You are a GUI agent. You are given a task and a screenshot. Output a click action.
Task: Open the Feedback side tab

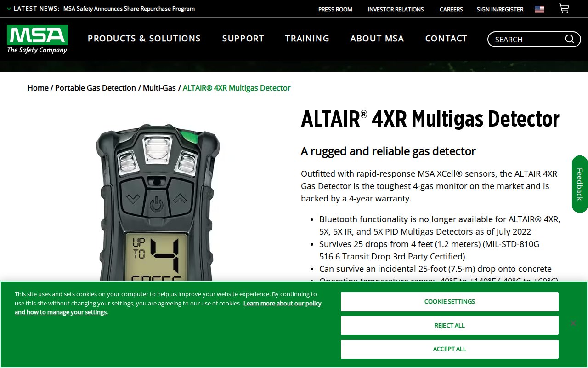[x=579, y=184]
